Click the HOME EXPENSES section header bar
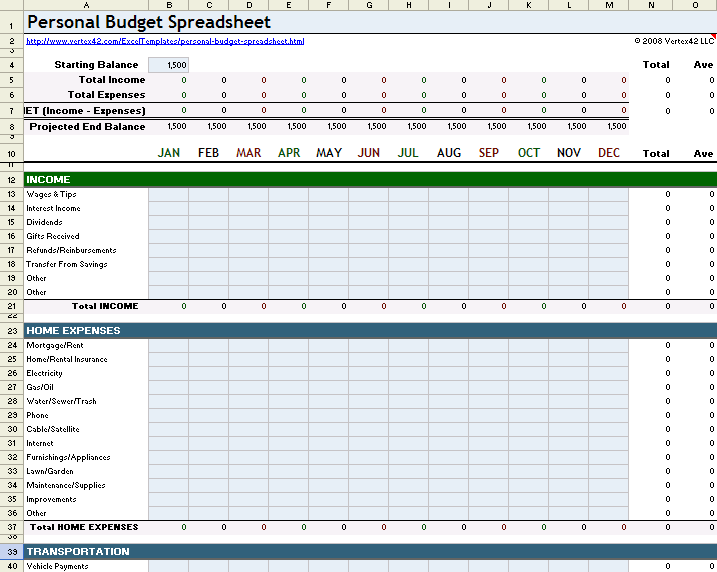This screenshot has width=717, height=572. pyautogui.click(x=73, y=331)
